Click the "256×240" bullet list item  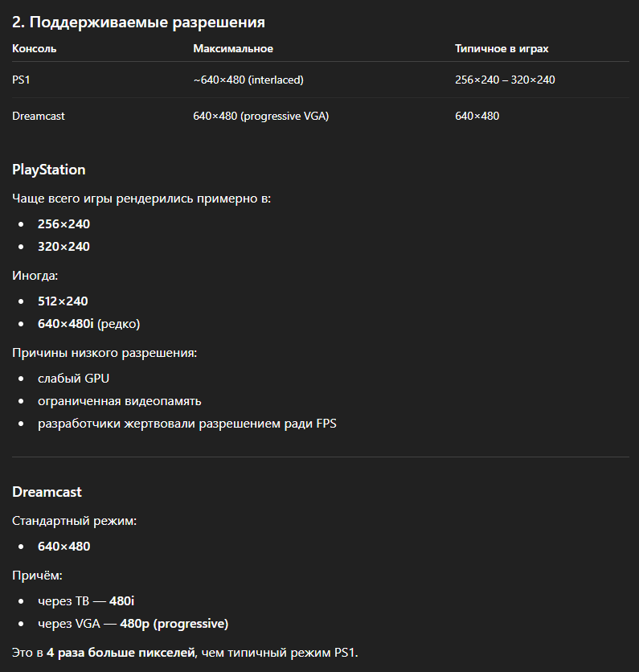click(x=63, y=224)
